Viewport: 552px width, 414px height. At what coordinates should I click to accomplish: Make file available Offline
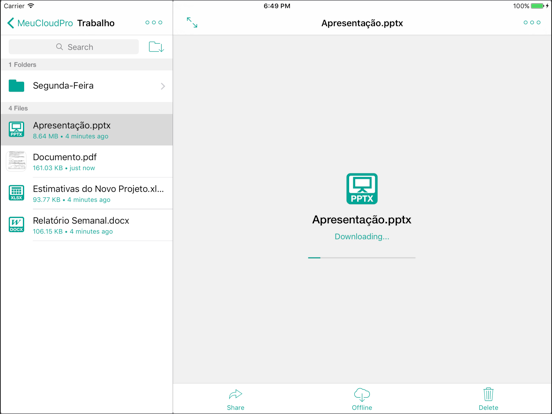coord(362,399)
